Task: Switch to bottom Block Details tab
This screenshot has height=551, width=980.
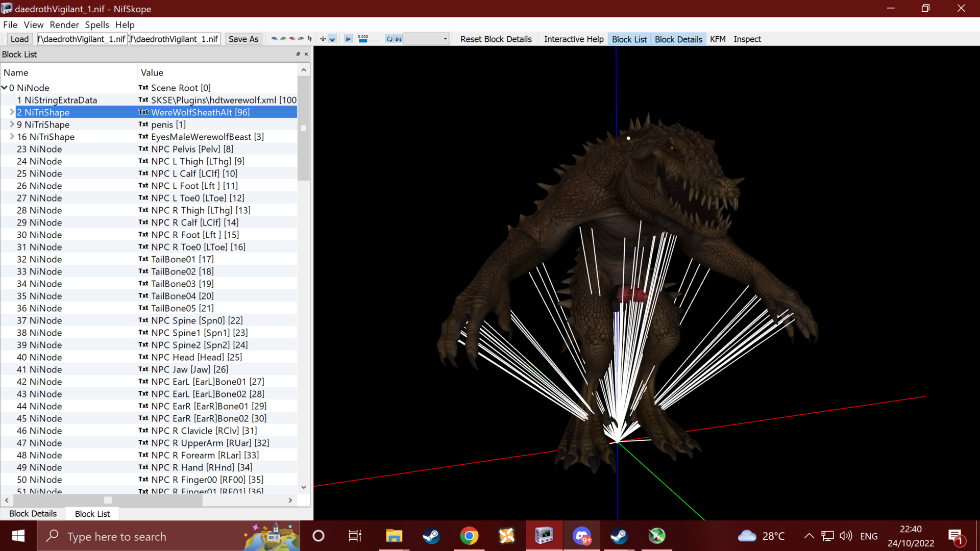Action: [x=33, y=514]
